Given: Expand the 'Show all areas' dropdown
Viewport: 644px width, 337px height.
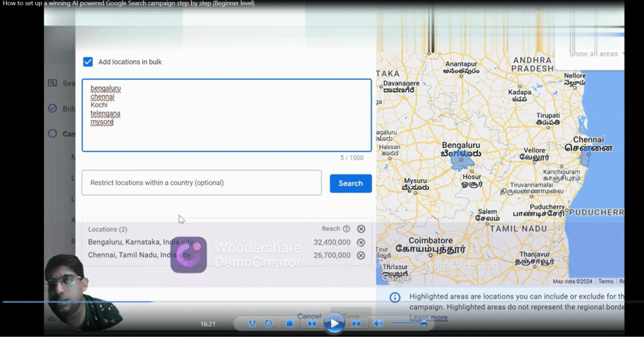Looking at the screenshot, I should click(x=596, y=54).
